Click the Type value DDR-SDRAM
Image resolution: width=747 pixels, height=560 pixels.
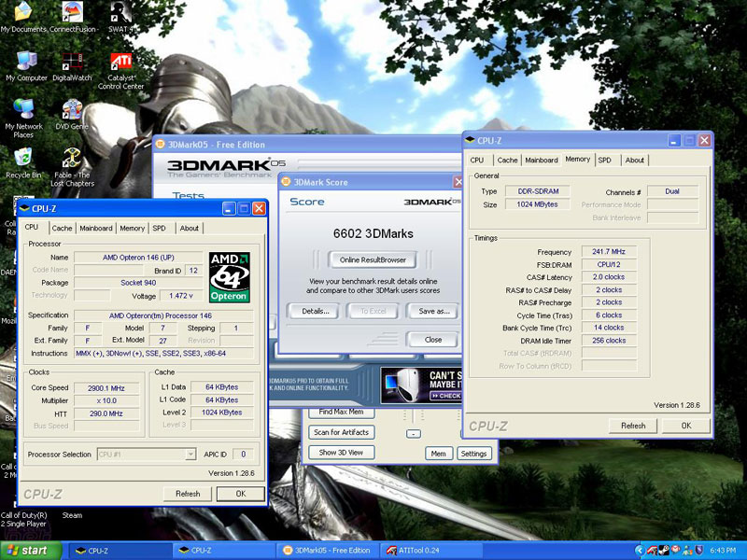tap(538, 191)
